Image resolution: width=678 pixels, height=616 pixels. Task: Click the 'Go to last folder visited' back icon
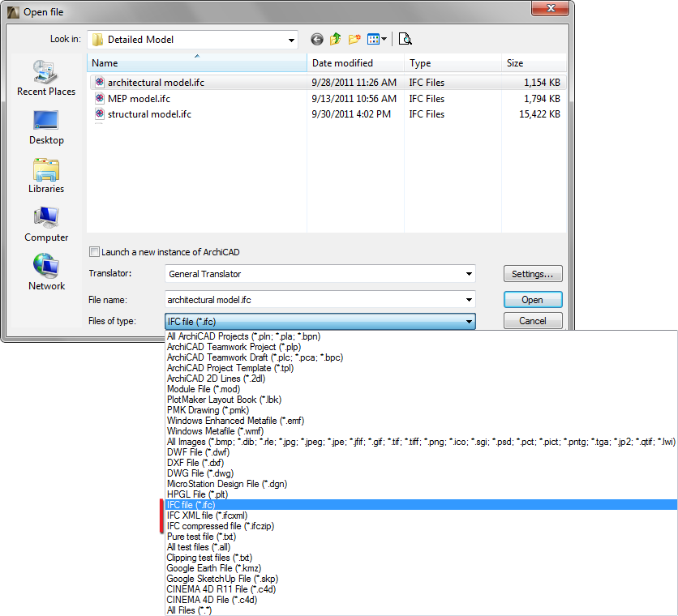tap(316, 39)
